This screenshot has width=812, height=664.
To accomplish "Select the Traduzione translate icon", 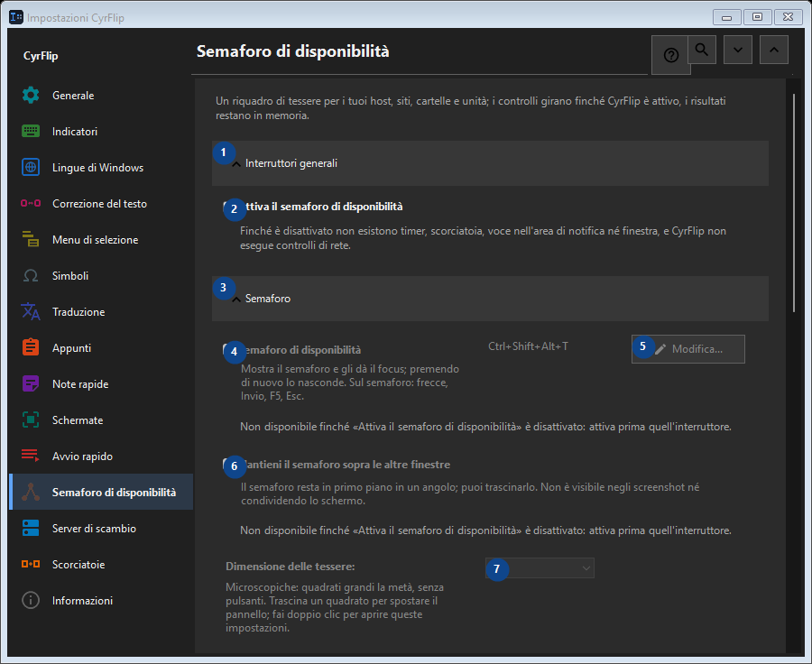I will tap(31, 311).
